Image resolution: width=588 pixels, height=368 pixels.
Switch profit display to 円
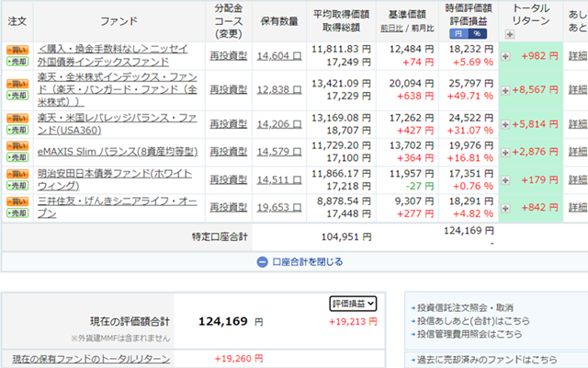click(457, 32)
